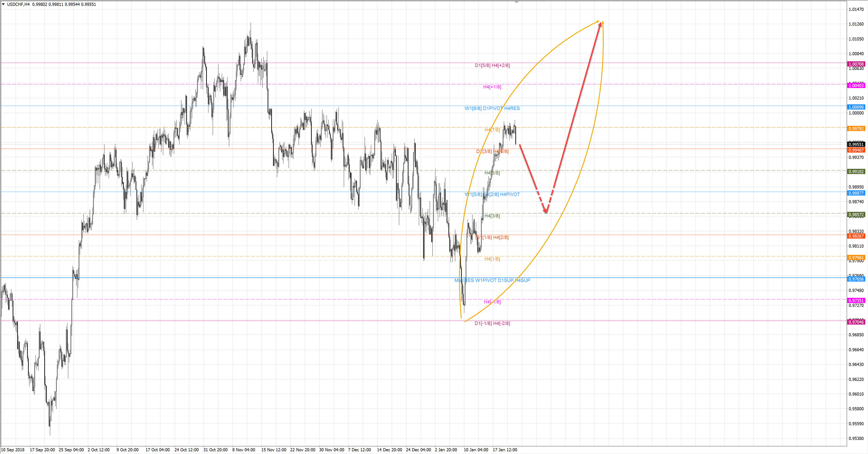The height and width of the screenshot is (454, 868).
Task: Select the H4[3/8] level label
Action: click(x=492, y=216)
